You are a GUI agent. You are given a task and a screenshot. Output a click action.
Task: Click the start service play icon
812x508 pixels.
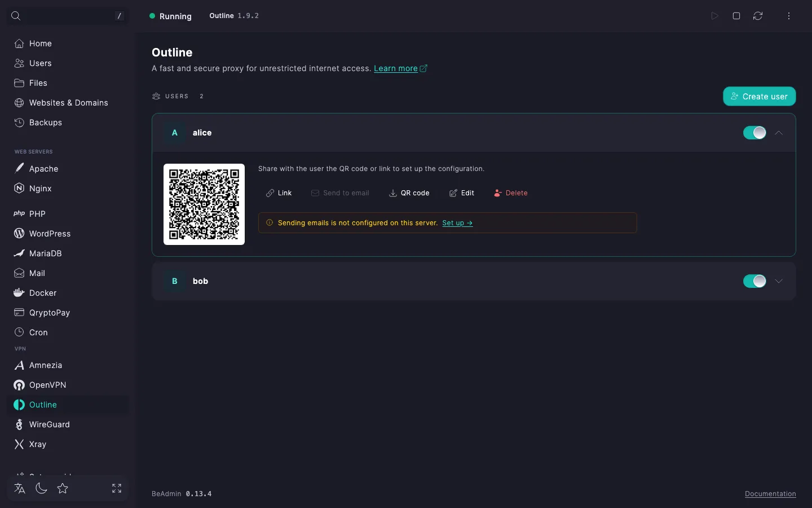714,16
